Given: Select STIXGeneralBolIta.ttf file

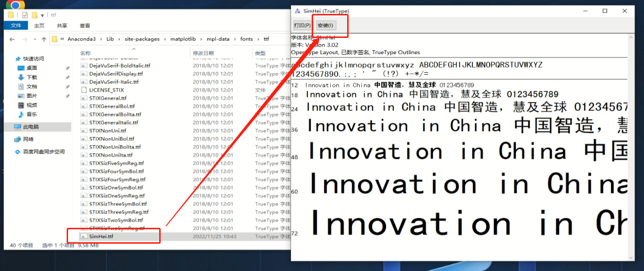Looking at the screenshot, I should pyautogui.click(x=115, y=114).
